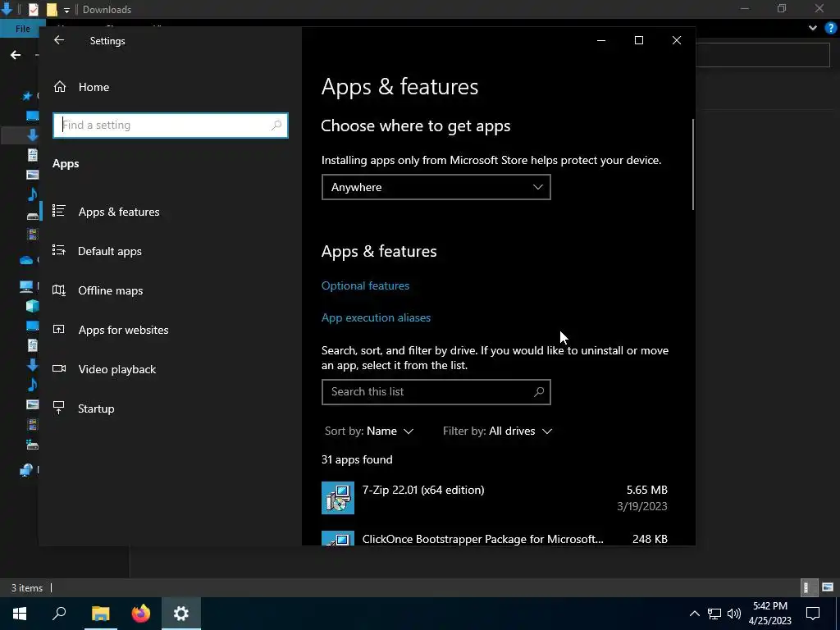Open volume control tray icon
Viewport: 840px width, 630px height.
(x=734, y=614)
